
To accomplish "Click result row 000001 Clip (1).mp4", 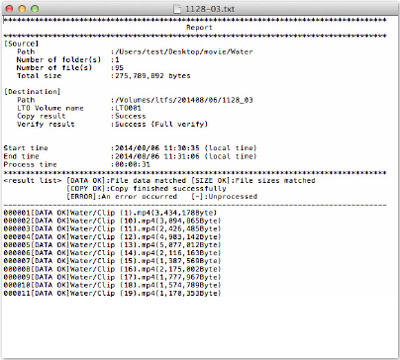I will 110,213.
